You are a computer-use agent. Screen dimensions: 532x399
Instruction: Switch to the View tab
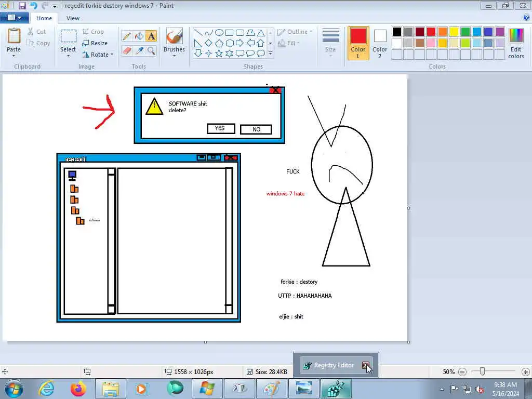[73, 18]
